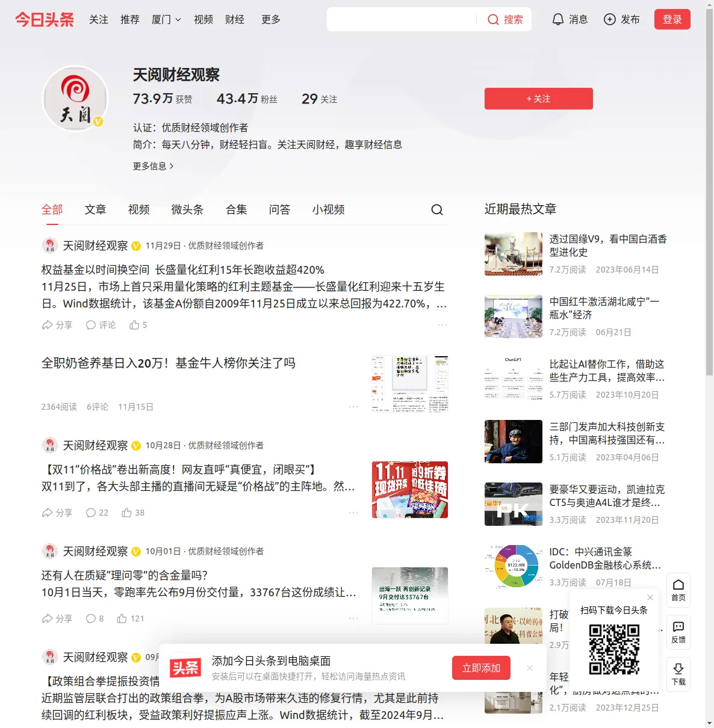Switch to the 微头条 tab
Viewport: 714px width, 728px height.
point(188,209)
